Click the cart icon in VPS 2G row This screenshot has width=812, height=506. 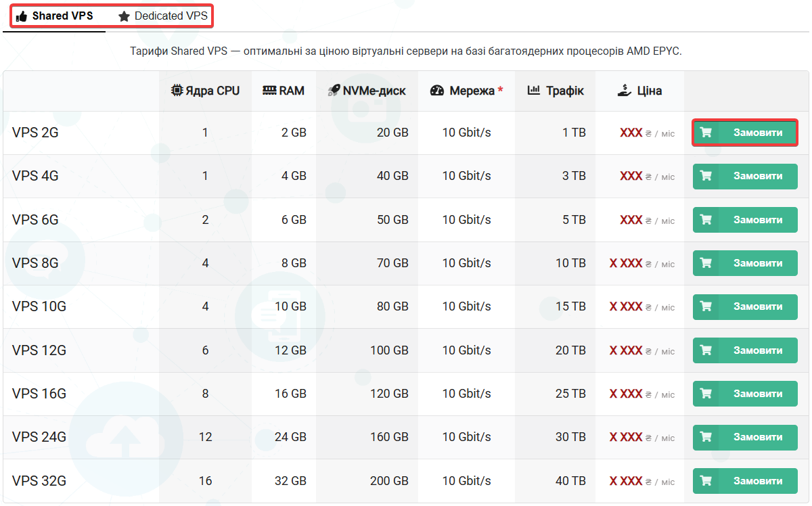706,133
